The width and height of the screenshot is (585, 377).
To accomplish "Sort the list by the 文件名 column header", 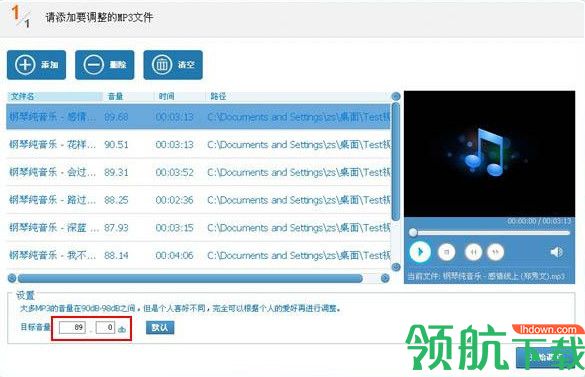I will 54,96.
